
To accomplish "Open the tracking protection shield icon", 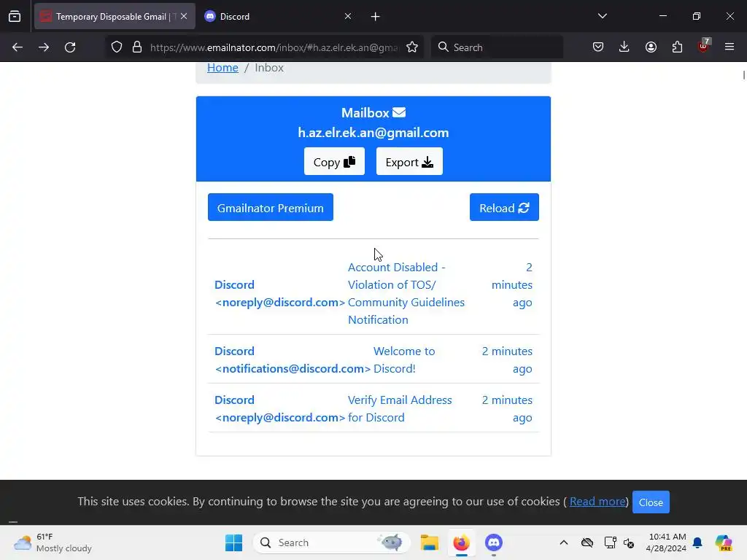I will coord(117,47).
